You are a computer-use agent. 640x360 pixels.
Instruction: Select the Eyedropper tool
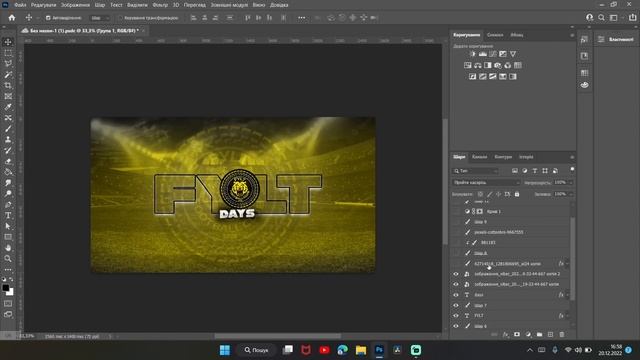tap(8, 107)
